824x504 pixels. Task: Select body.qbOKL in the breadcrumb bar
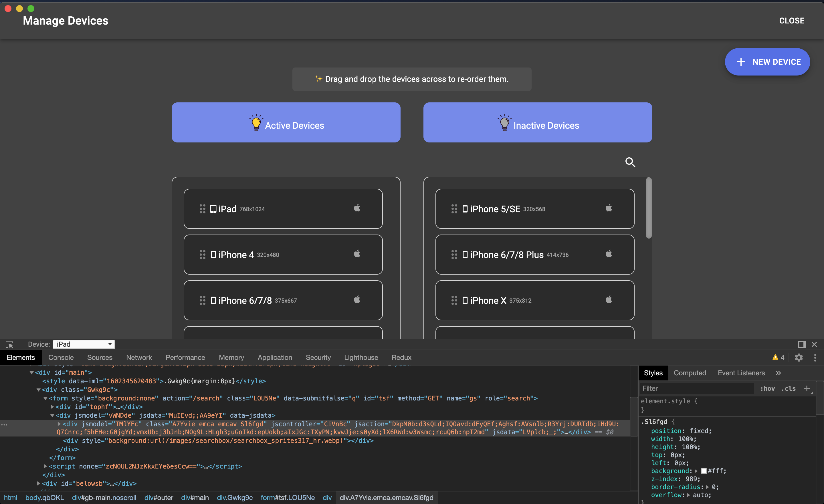tap(44, 497)
